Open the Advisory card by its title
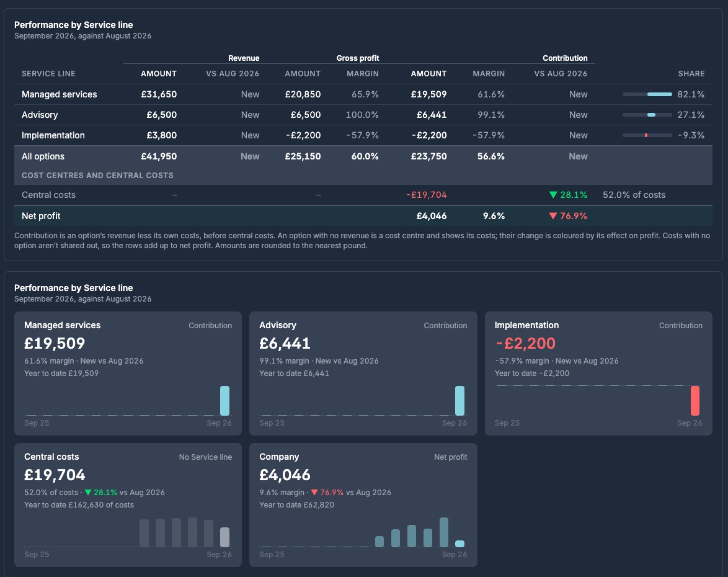Viewport: 728px width, 577px height. click(278, 325)
